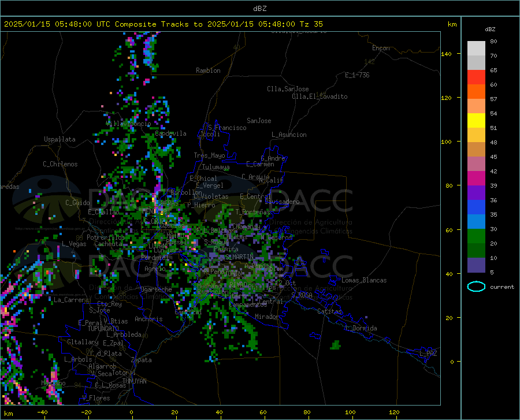Select the orange 57 dBZ legend swatch

pos(476,92)
